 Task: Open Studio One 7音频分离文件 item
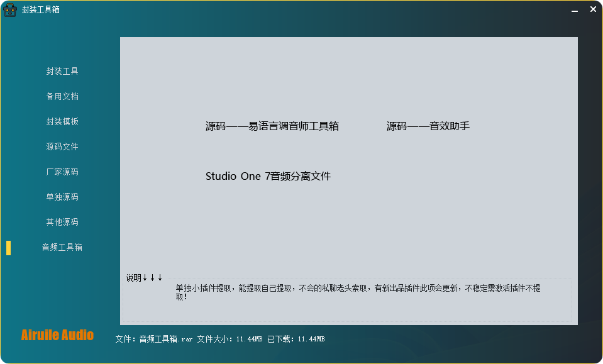pyautogui.click(x=268, y=176)
